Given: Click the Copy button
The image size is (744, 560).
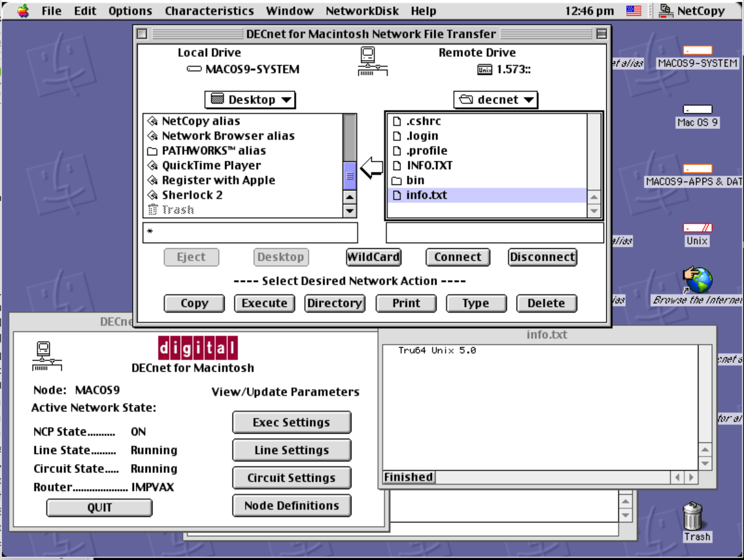Looking at the screenshot, I should pos(194,303).
